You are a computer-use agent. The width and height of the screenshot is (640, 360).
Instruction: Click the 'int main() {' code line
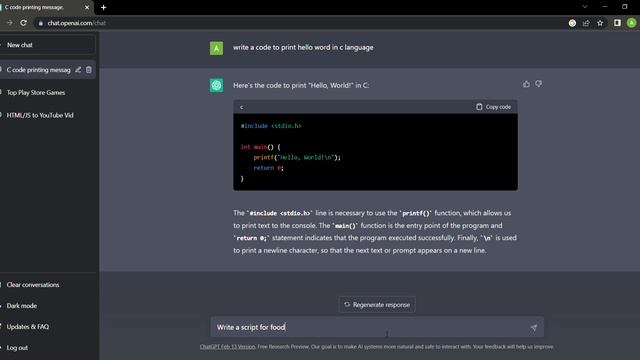click(260, 147)
